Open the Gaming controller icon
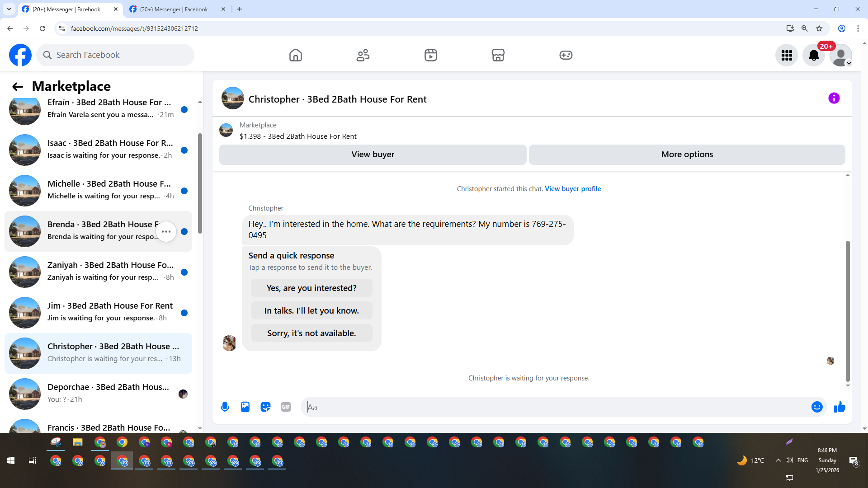868x488 pixels. tap(566, 55)
